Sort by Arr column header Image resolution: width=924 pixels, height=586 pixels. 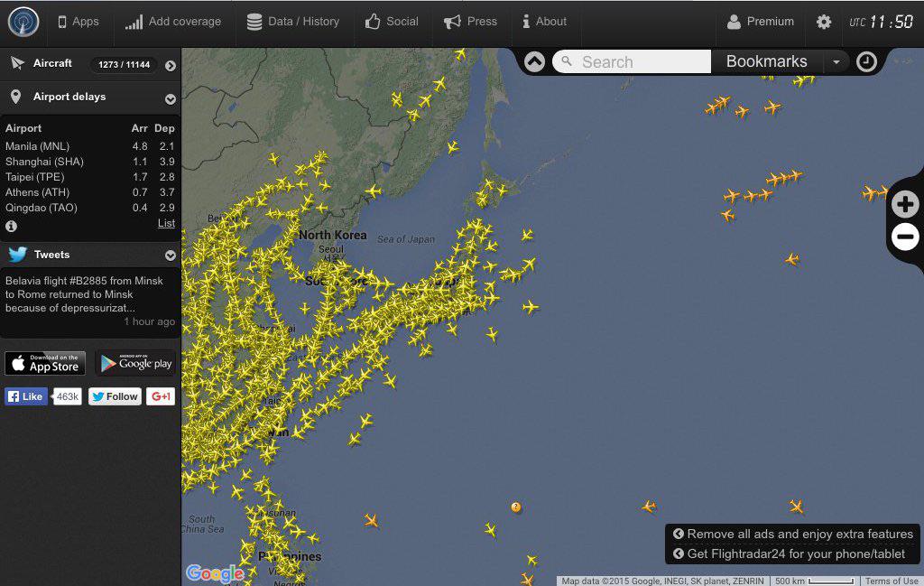point(140,128)
